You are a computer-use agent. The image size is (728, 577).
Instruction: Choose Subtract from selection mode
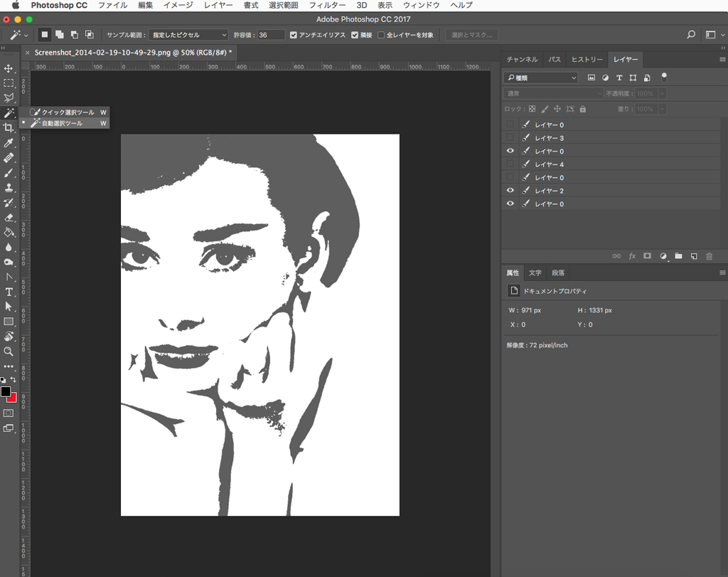point(74,34)
